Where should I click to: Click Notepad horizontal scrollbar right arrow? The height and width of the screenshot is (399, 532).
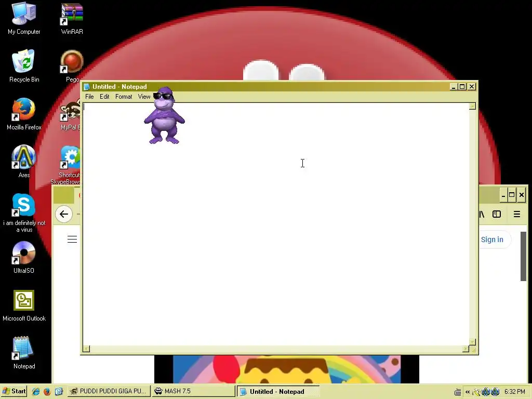(466, 349)
